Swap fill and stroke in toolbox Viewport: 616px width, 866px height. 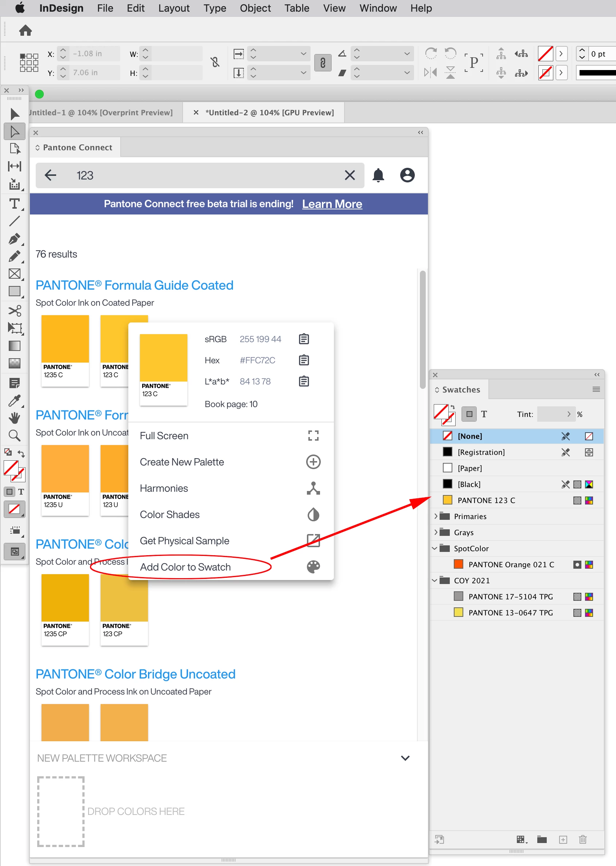tap(21, 453)
